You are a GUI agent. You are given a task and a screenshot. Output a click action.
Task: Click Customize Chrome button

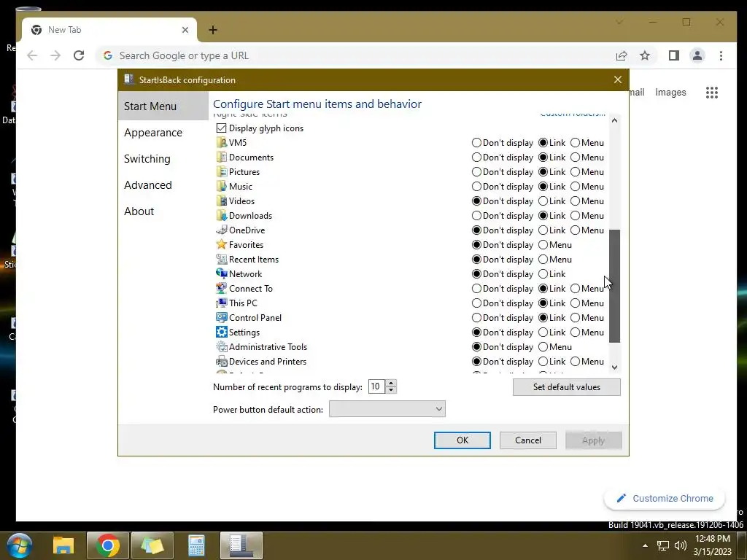(665, 499)
